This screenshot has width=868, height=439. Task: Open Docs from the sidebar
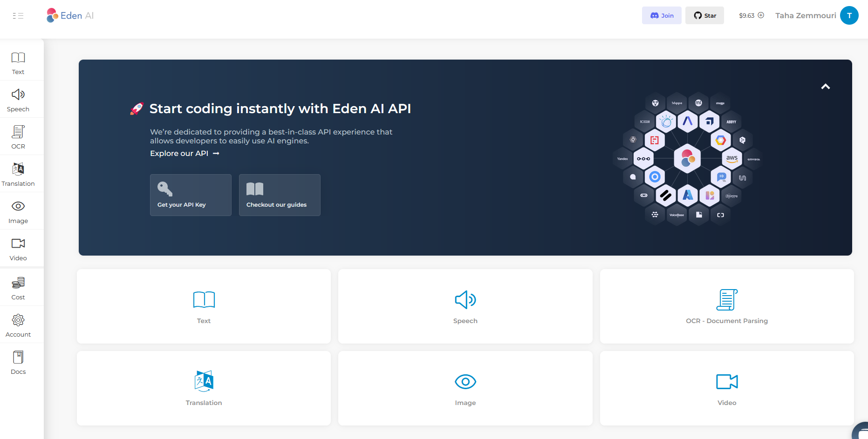pyautogui.click(x=18, y=363)
